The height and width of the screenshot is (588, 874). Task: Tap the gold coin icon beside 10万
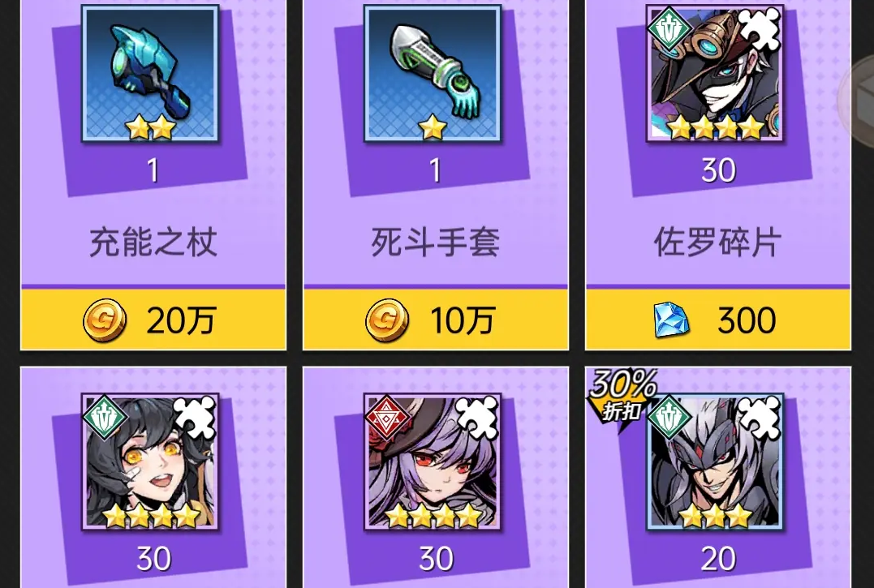coord(387,320)
